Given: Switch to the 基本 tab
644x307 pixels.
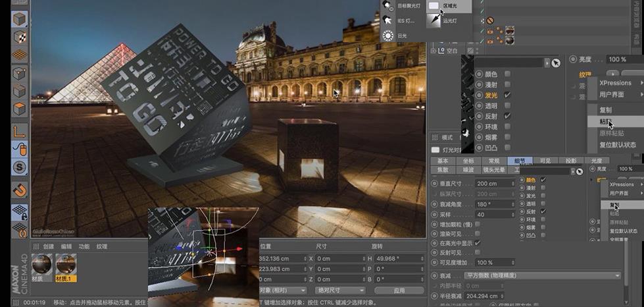Looking at the screenshot, I should [443, 161].
